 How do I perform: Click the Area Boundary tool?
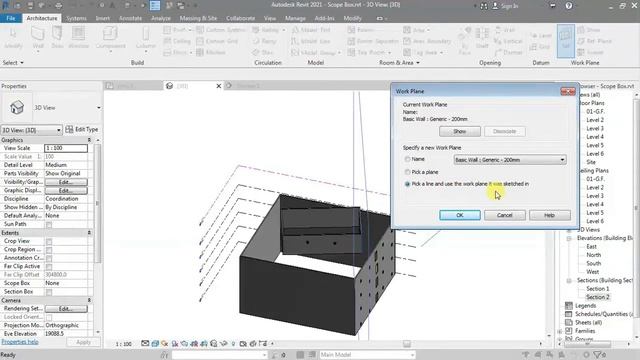[x=427, y=41]
